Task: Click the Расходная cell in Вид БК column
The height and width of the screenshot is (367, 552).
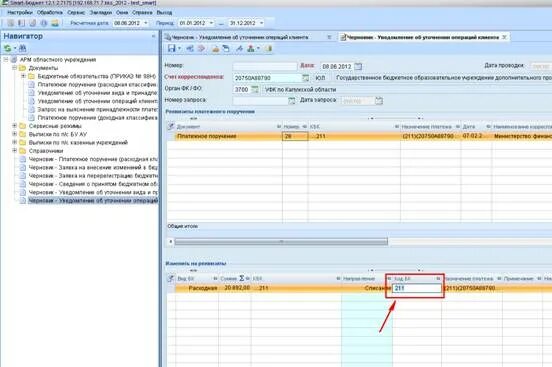Action: click(x=197, y=288)
